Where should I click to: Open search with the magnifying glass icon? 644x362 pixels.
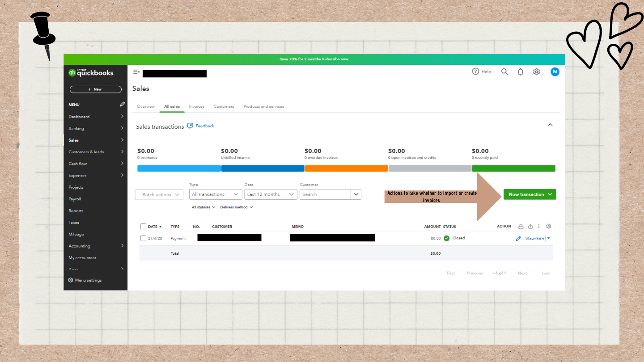click(504, 72)
